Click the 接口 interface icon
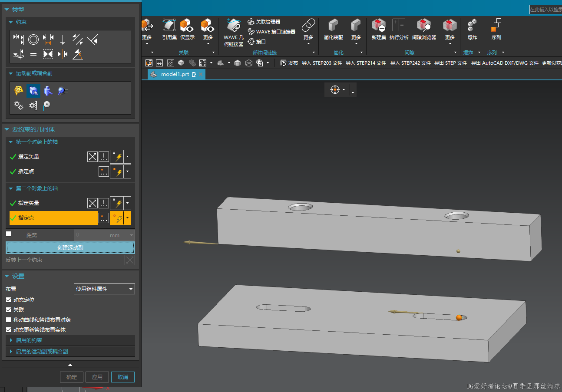562x392 pixels. click(257, 42)
